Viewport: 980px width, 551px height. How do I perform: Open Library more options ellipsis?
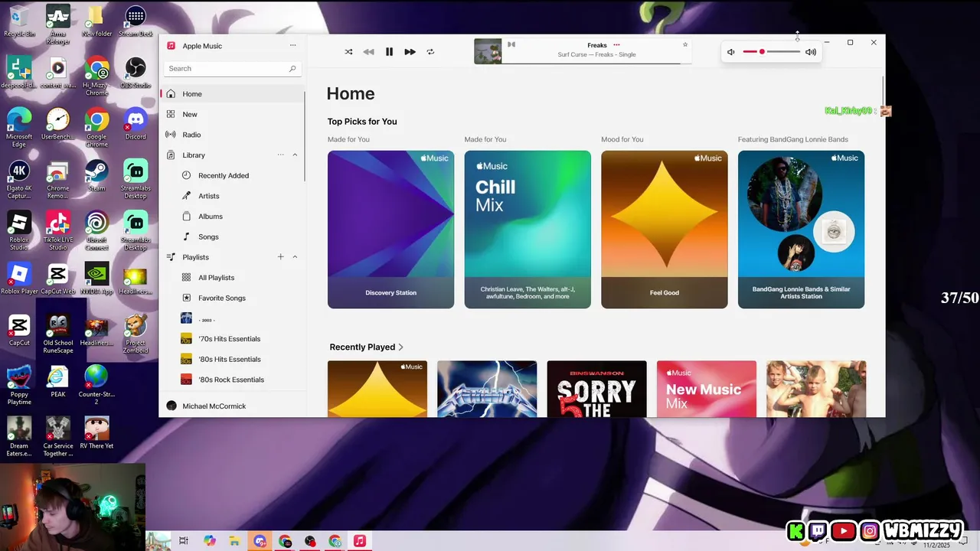coord(280,155)
